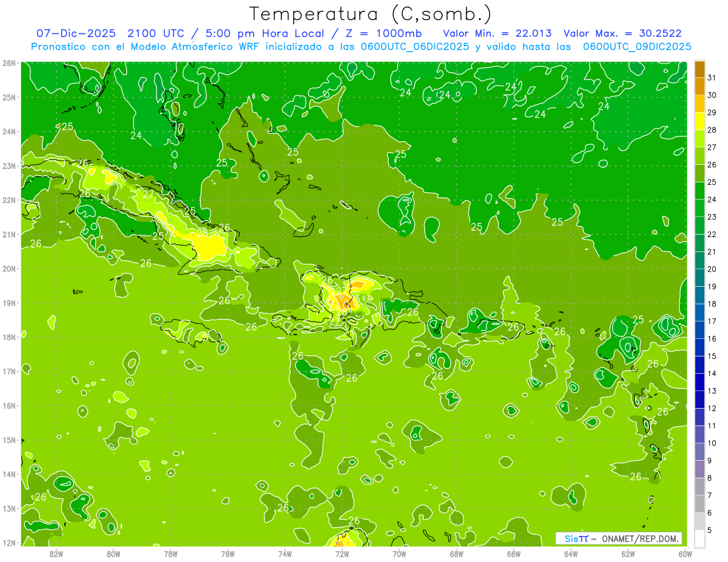Click the 20N latitude axis label
The image size is (728, 562).
pos(9,268)
